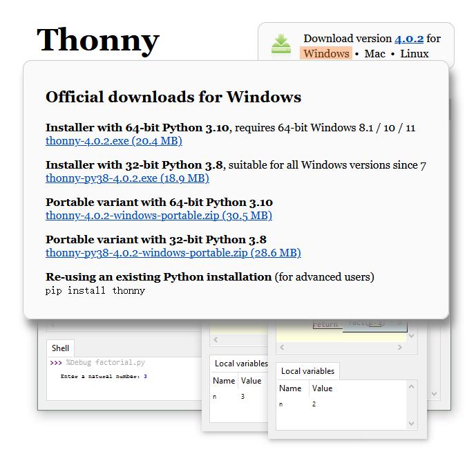Viewport: 476px width, 461px height.
Task: Click scroll-up arrow in rightmost variables panel
Action: coord(412,386)
